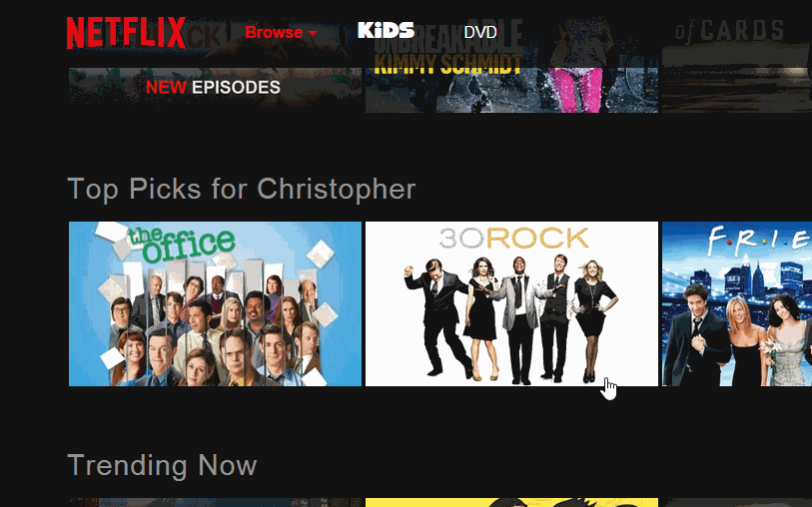Click the Netflix logo
Viewport: 812px width, 507px height.
coord(126,33)
